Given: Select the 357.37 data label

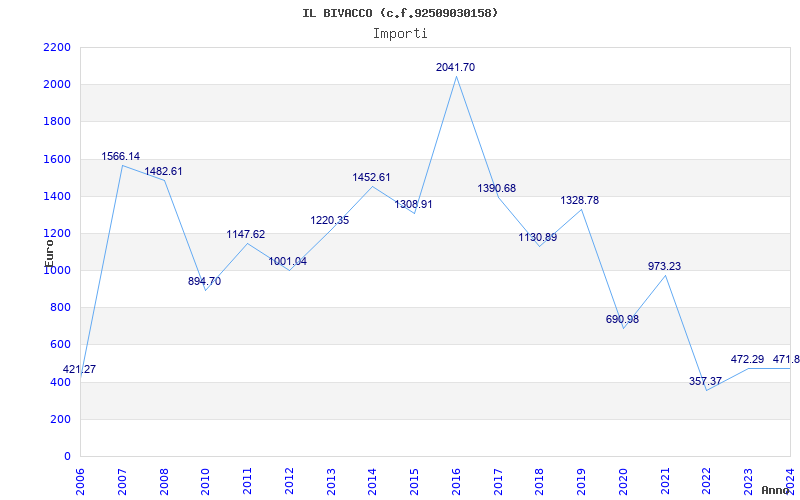Looking at the screenshot, I should click(x=706, y=382).
